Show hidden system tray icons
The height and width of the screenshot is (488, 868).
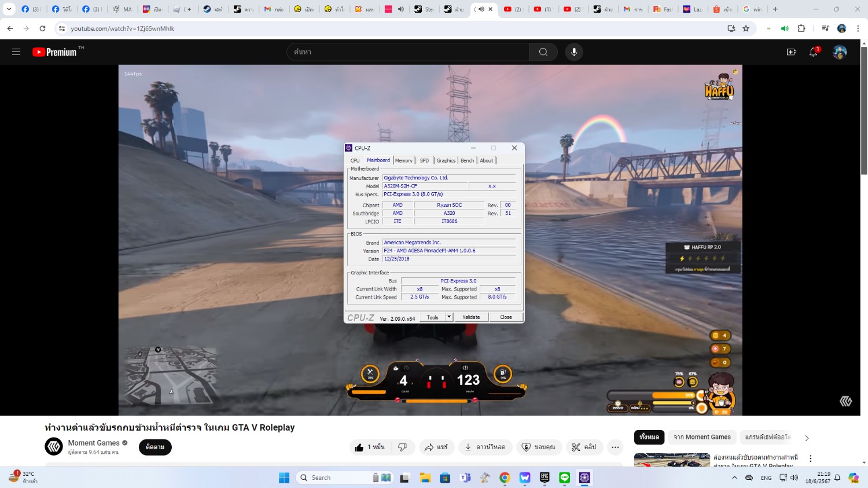[734, 478]
